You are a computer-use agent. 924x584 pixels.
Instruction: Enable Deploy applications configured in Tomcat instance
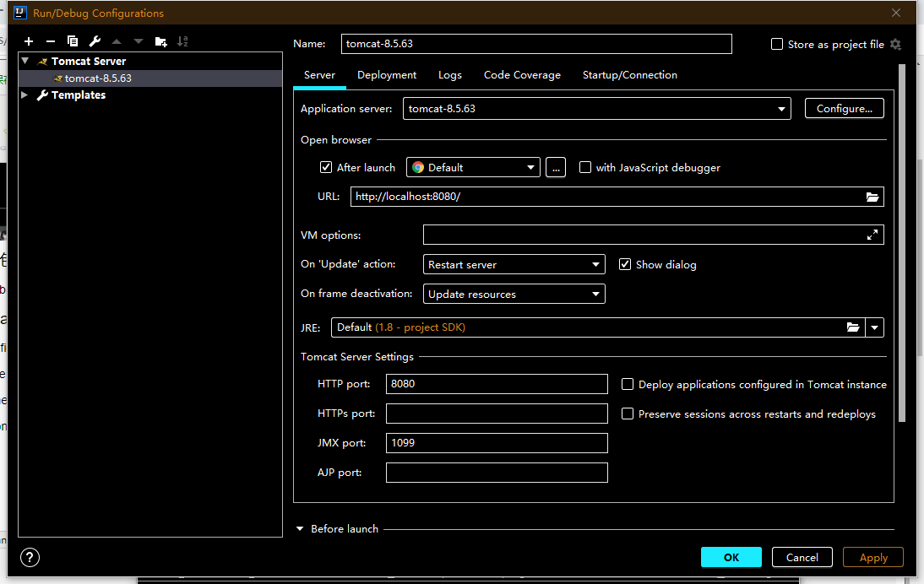[x=628, y=385]
